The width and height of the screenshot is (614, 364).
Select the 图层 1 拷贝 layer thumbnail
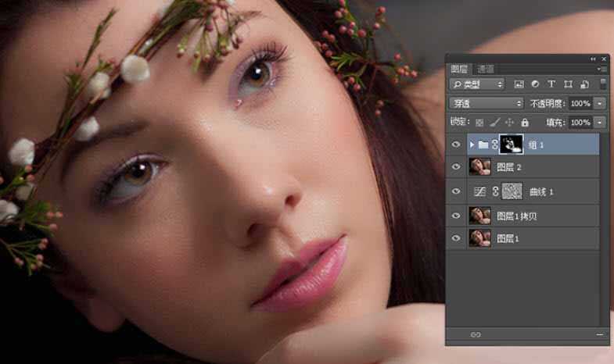point(479,215)
